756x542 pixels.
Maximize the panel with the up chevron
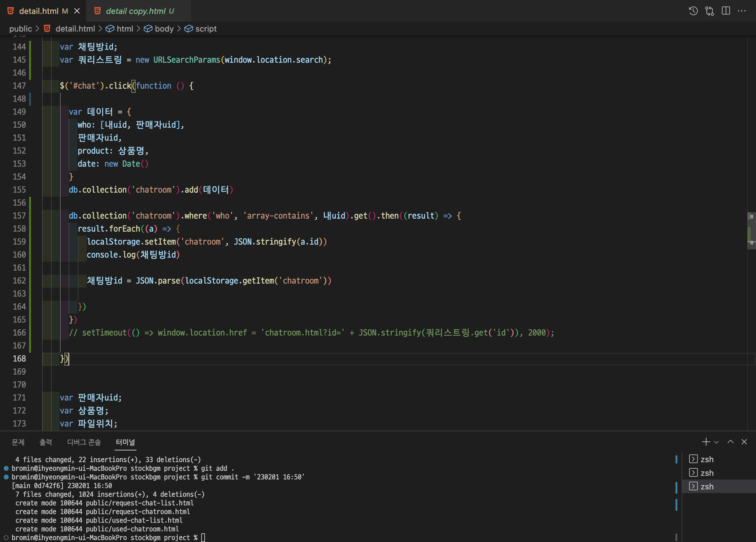coord(730,442)
